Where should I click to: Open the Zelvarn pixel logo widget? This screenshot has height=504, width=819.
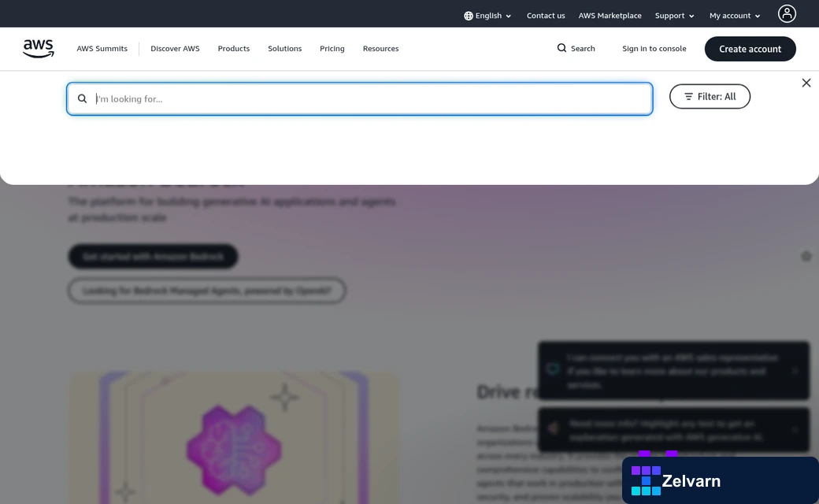[x=646, y=480]
